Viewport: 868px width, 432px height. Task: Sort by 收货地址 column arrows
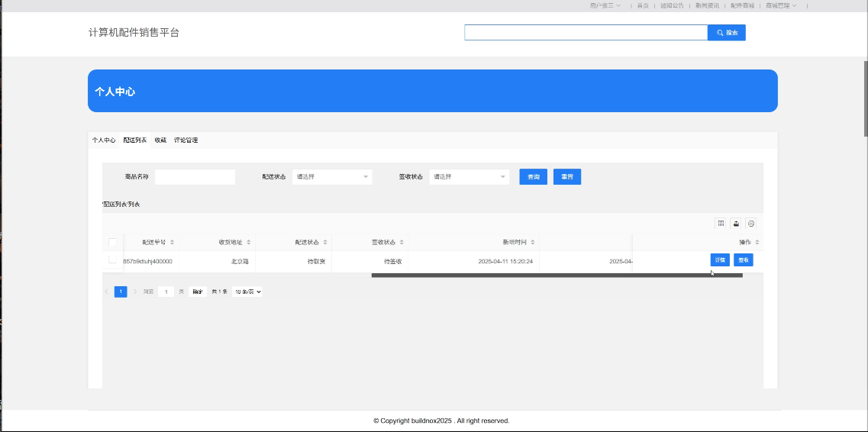click(248, 242)
